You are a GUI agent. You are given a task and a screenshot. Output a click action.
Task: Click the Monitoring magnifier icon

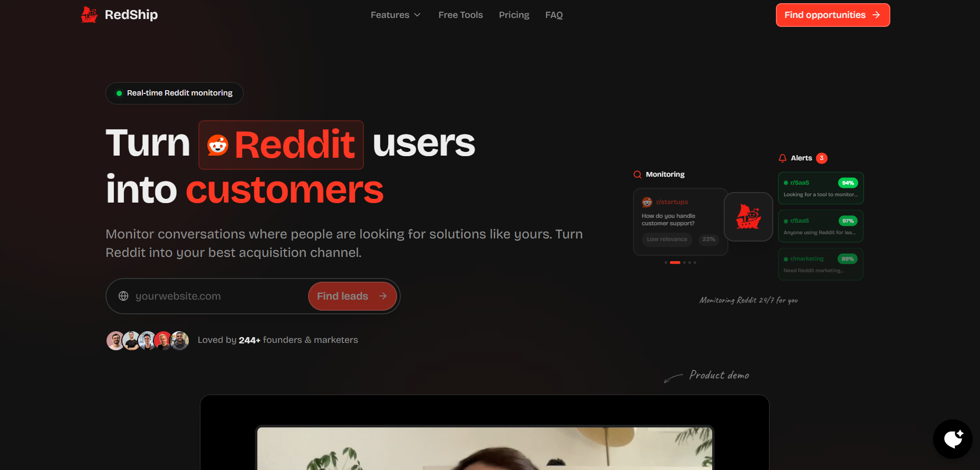[637, 175]
